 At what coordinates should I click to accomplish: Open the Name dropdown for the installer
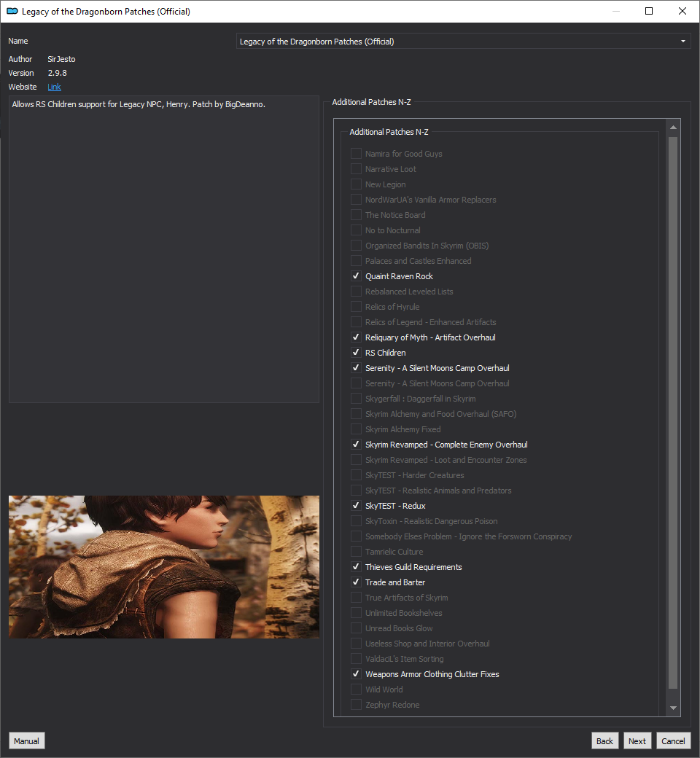(x=463, y=42)
